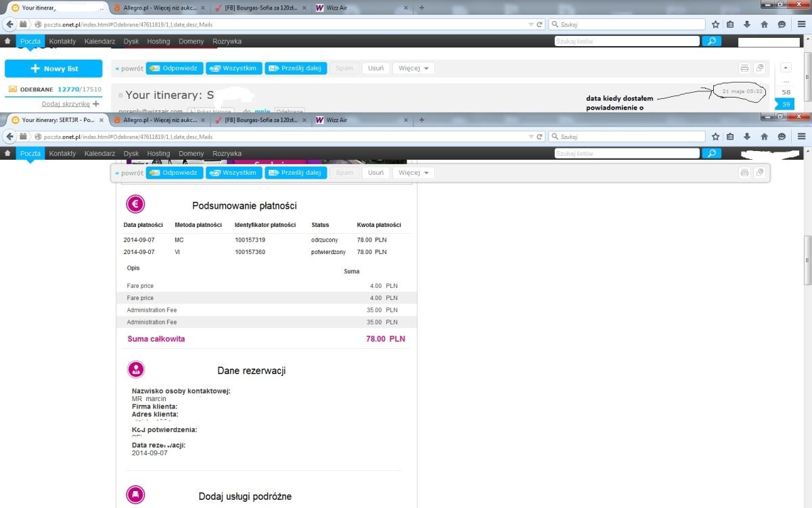Click the person icon beside Dane rezerwacji
This screenshot has width=812, height=508.
pyautogui.click(x=136, y=369)
